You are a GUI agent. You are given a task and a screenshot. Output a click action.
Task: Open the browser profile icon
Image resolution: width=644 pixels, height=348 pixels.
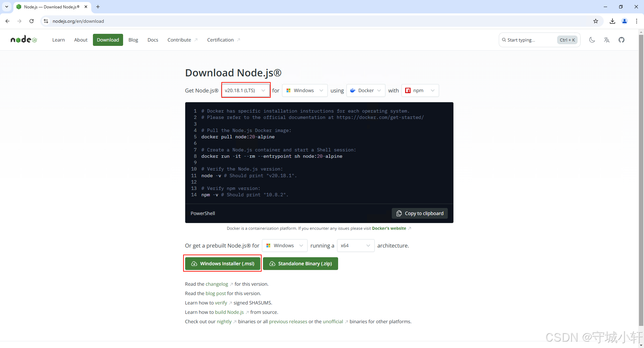click(625, 21)
